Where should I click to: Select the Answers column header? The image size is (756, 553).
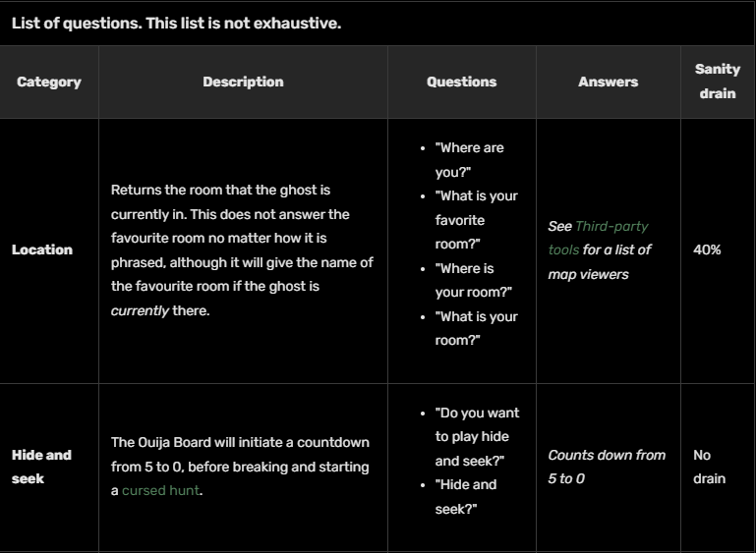click(x=608, y=83)
